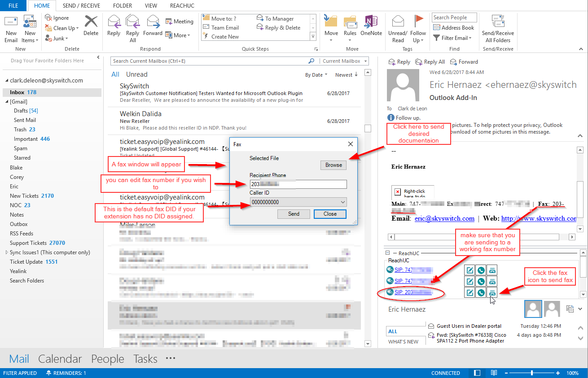
Task: Open the More respond options dropdown
Action: (x=178, y=35)
